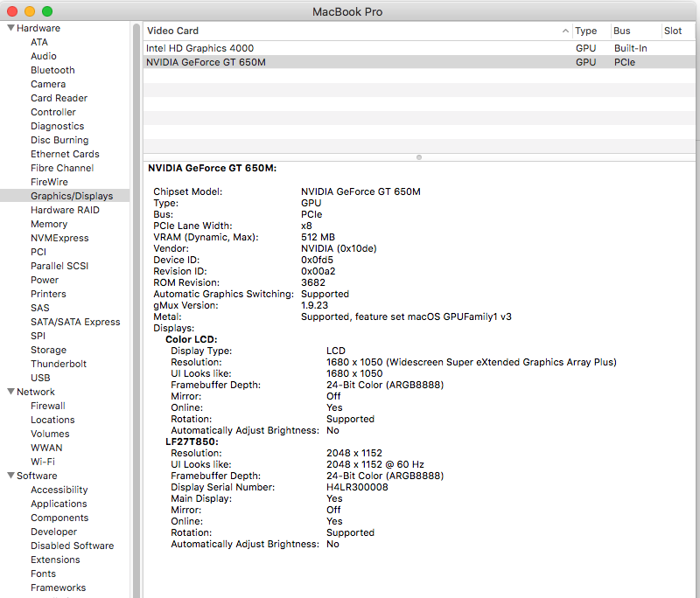Open Accessibility under Software
Image resolution: width=700 pixels, height=598 pixels.
click(59, 490)
